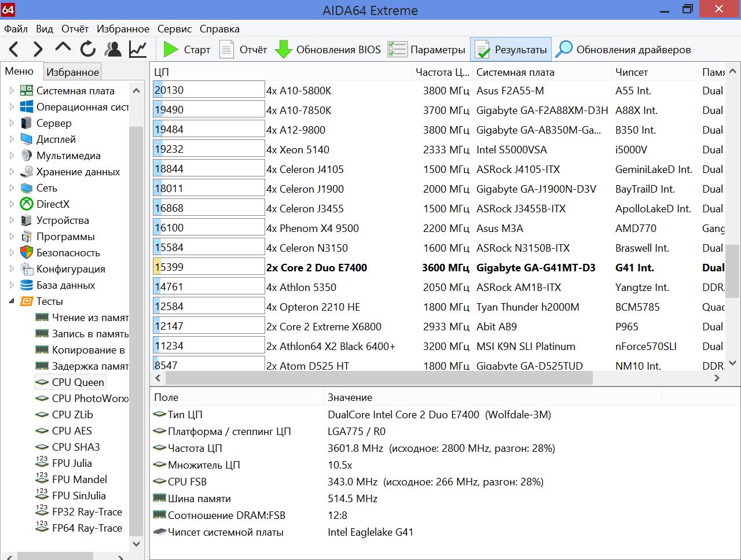This screenshot has width=741, height=560.
Task: Start the benchmark with Старт
Action: (x=186, y=50)
